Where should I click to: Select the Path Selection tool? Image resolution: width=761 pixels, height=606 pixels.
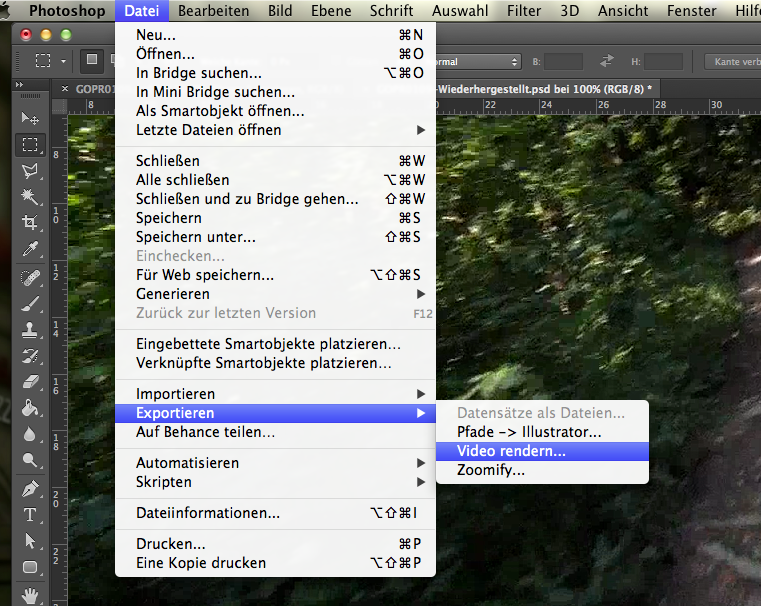pos(30,541)
